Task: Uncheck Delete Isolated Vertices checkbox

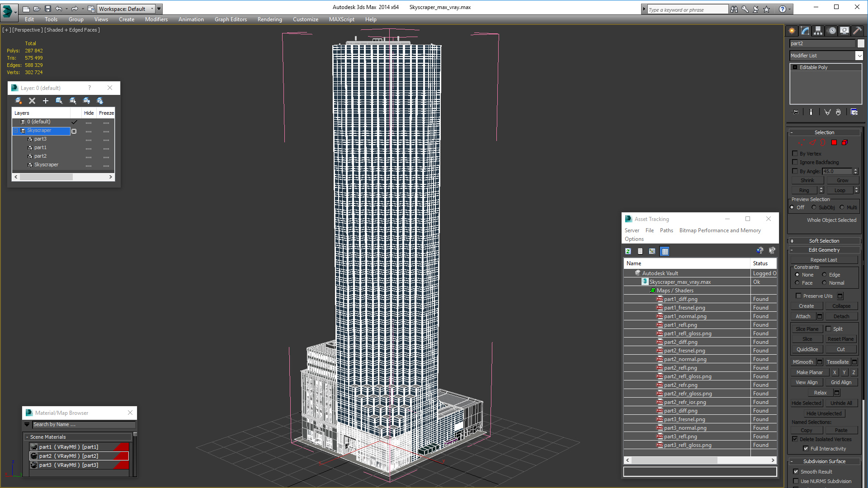Action: point(795,439)
